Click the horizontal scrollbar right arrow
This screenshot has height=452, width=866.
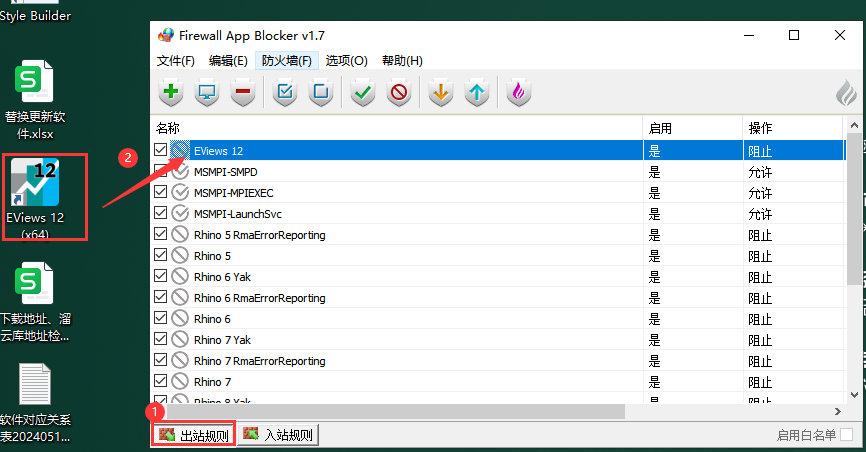pyautogui.click(x=837, y=412)
